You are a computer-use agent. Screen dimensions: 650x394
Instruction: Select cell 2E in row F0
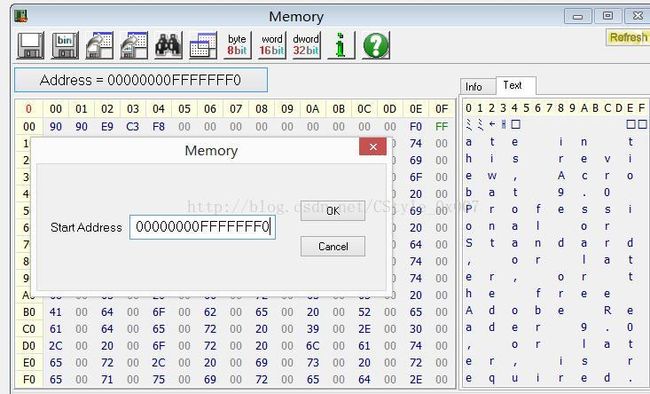(415, 379)
